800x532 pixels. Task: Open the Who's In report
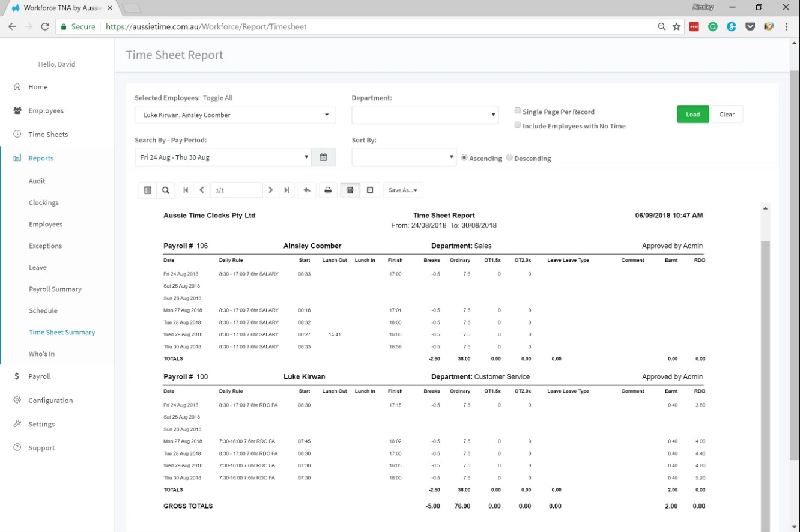point(41,354)
